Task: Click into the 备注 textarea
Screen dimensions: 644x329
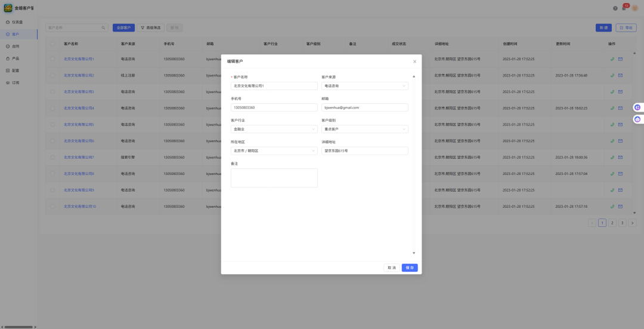Action: tap(274, 178)
